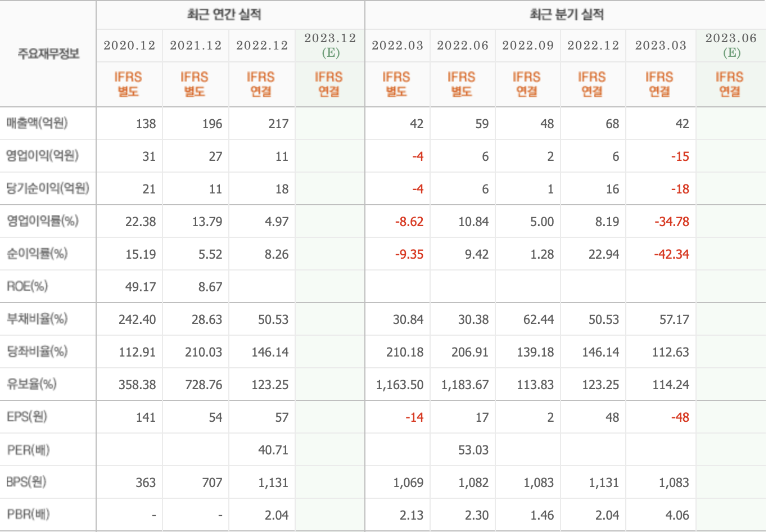Click the 영업이익률 value 13.79
Screen dimensions: 768x532
(207, 222)
